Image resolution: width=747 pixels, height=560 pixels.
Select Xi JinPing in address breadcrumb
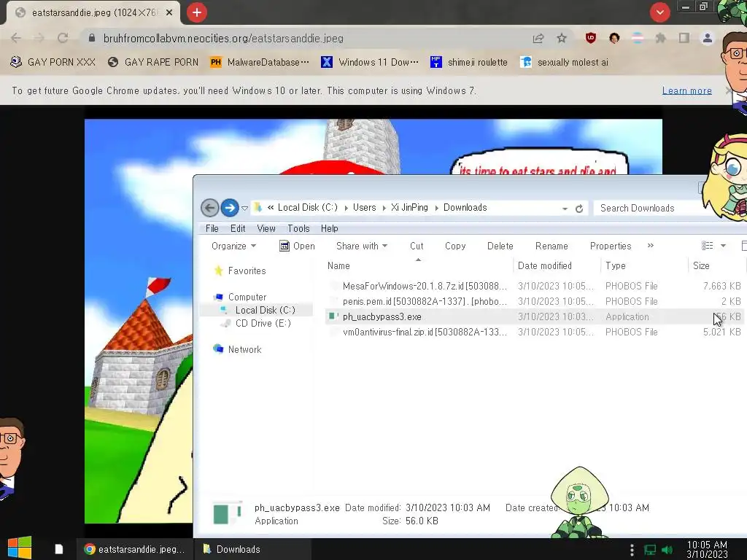[x=409, y=208]
